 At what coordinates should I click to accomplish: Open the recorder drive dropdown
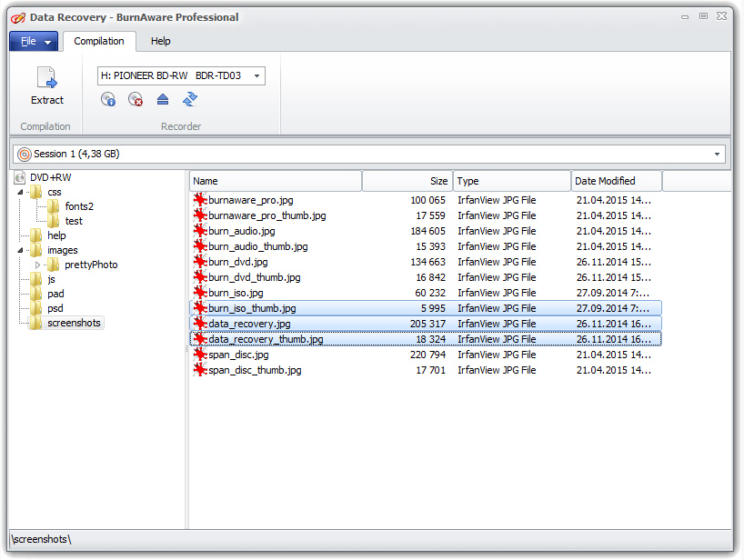point(256,75)
